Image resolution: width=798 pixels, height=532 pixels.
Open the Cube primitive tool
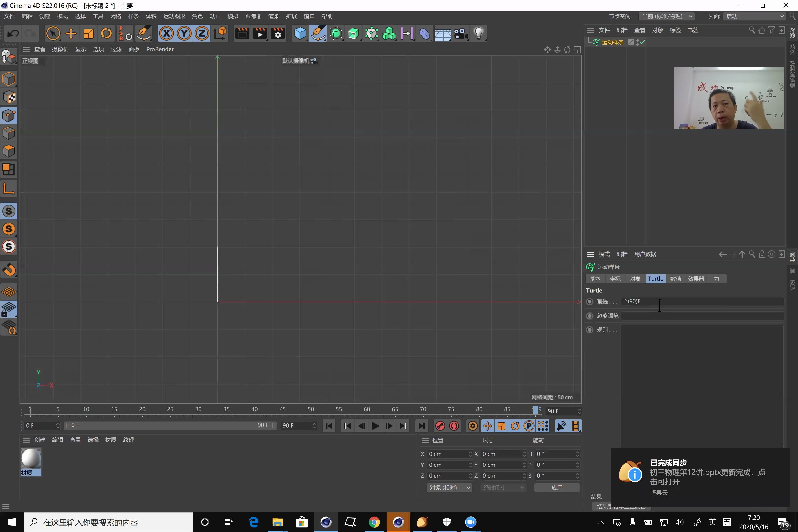click(300, 33)
